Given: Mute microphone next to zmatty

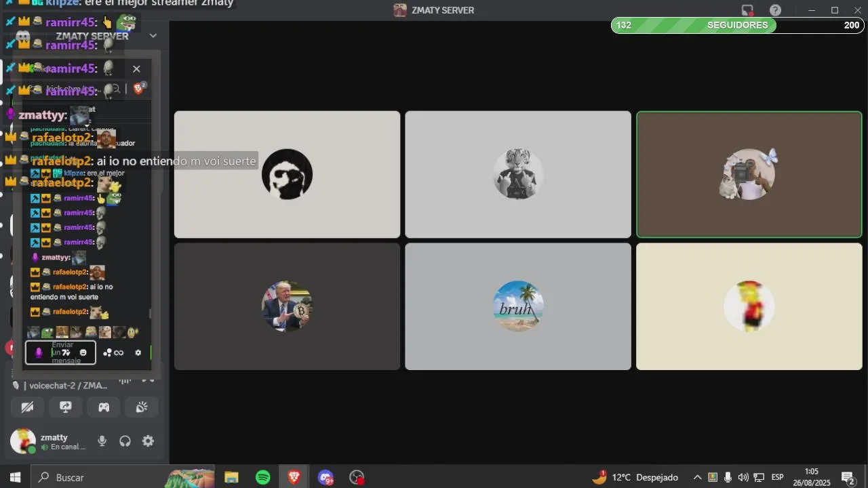Looking at the screenshot, I should (x=102, y=441).
